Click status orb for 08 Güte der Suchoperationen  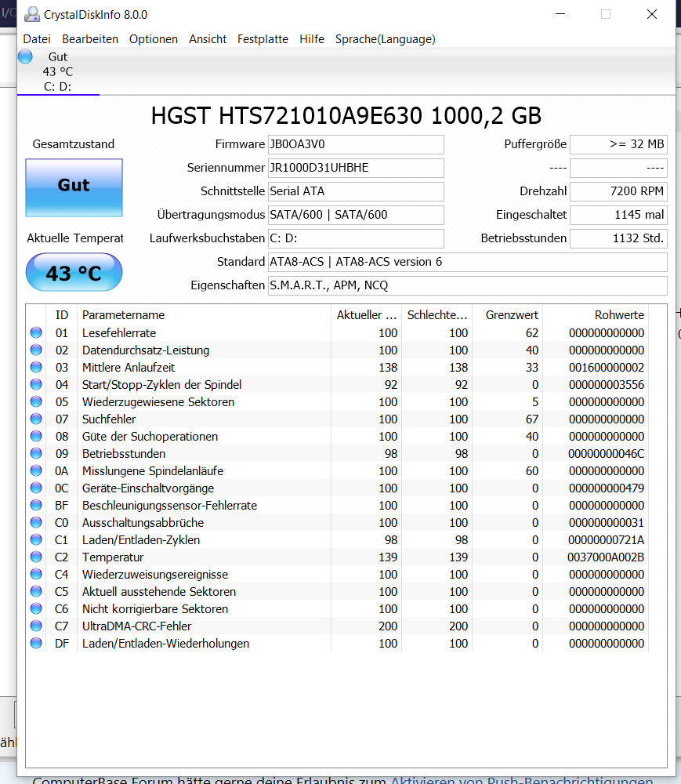coord(36,436)
